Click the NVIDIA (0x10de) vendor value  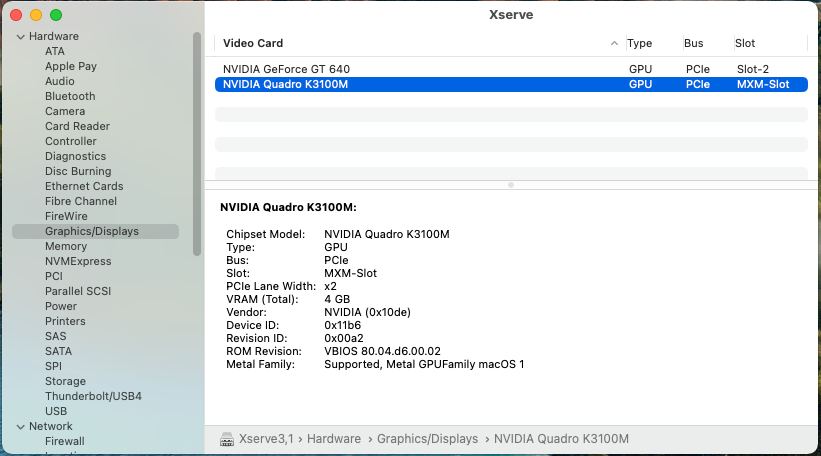[367, 313]
